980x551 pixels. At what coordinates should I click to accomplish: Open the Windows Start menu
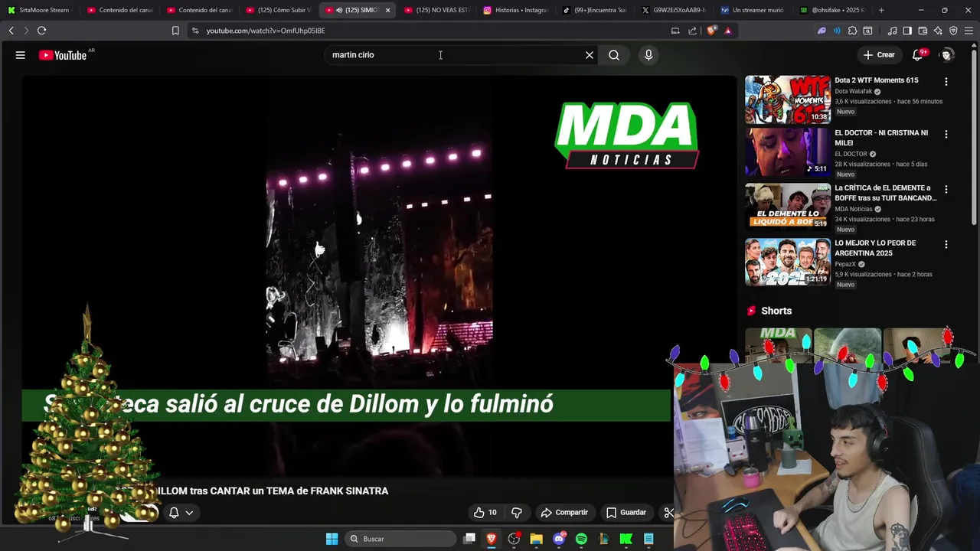[x=332, y=539]
